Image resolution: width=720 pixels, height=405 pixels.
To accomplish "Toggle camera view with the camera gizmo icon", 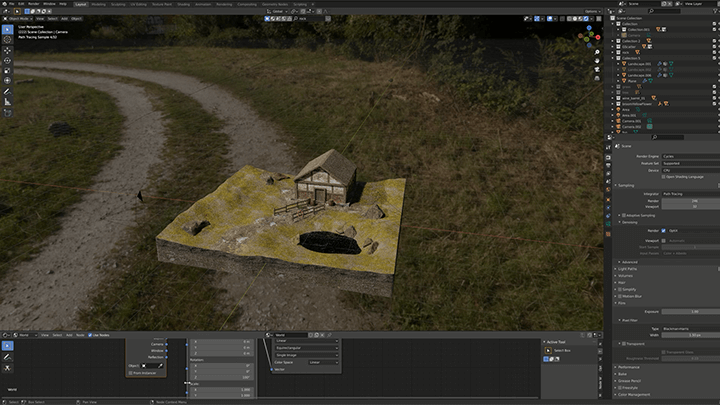I will tap(597, 69).
